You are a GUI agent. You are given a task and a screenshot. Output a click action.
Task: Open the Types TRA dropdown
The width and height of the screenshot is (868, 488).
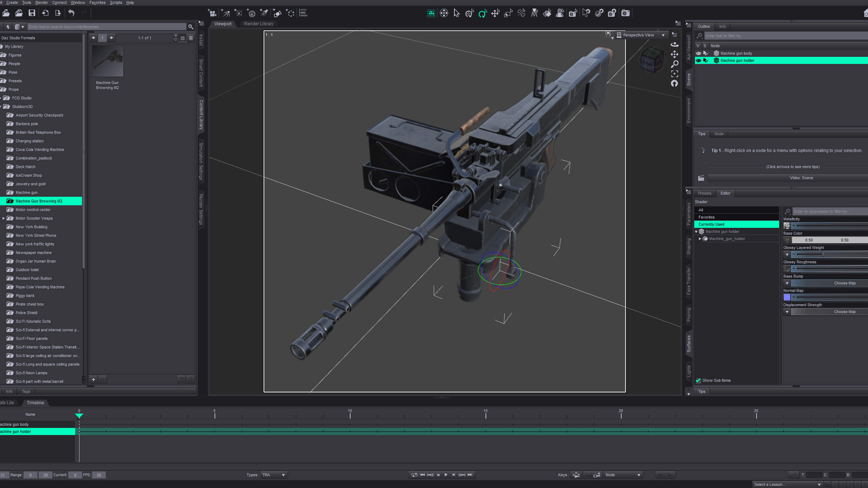coord(274,475)
